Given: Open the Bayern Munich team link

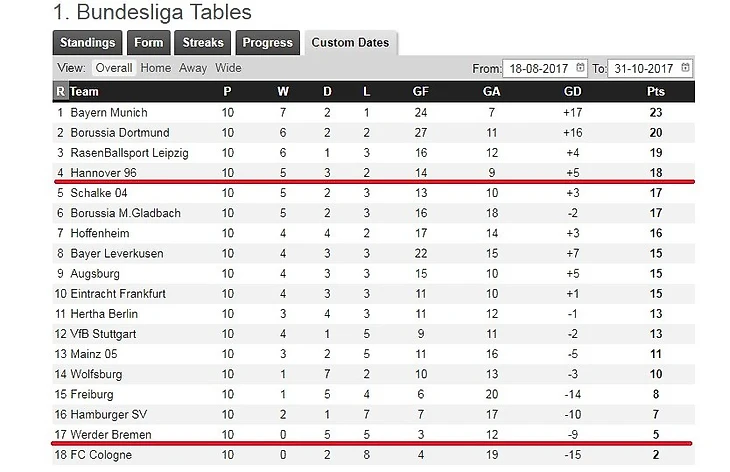Looking at the screenshot, I should coord(112,113).
